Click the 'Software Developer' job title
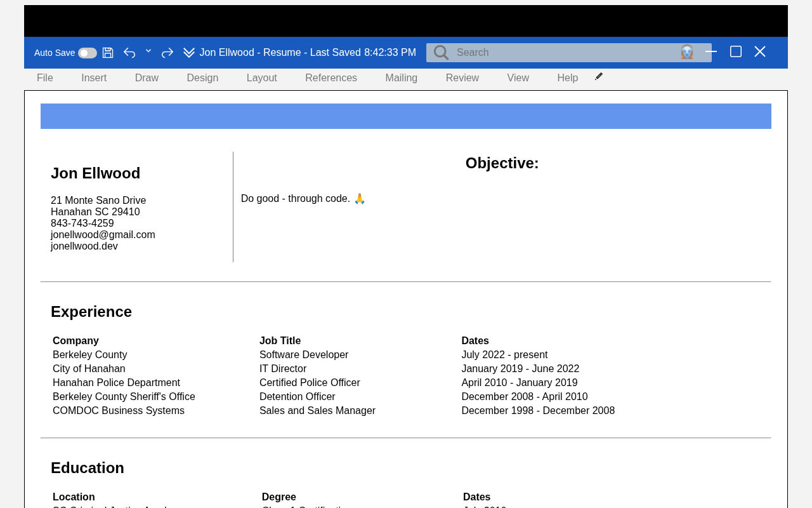812x508 pixels. (x=304, y=355)
